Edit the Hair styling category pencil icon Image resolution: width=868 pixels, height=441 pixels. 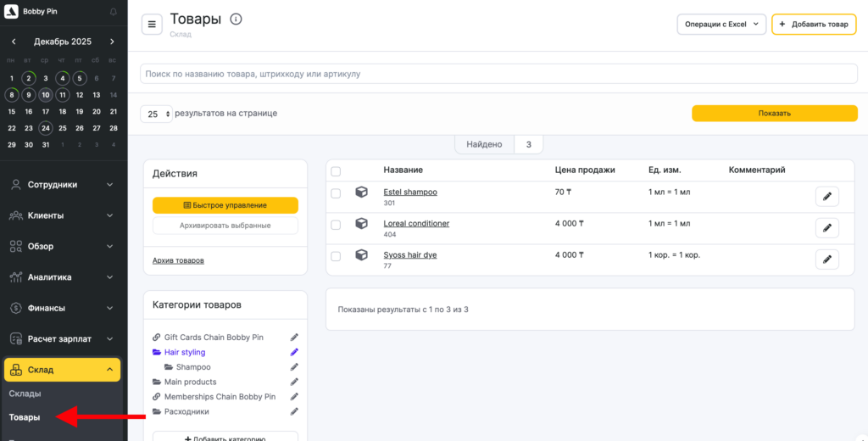coord(294,352)
